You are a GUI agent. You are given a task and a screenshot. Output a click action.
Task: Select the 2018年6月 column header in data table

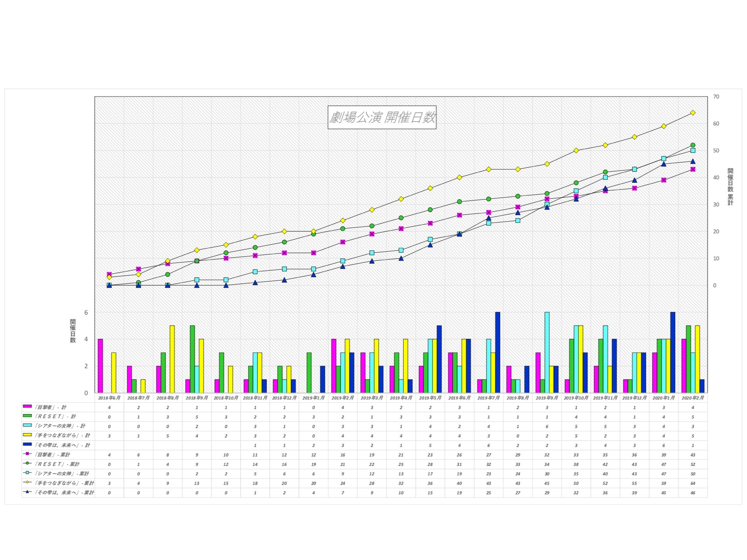(109, 398)
